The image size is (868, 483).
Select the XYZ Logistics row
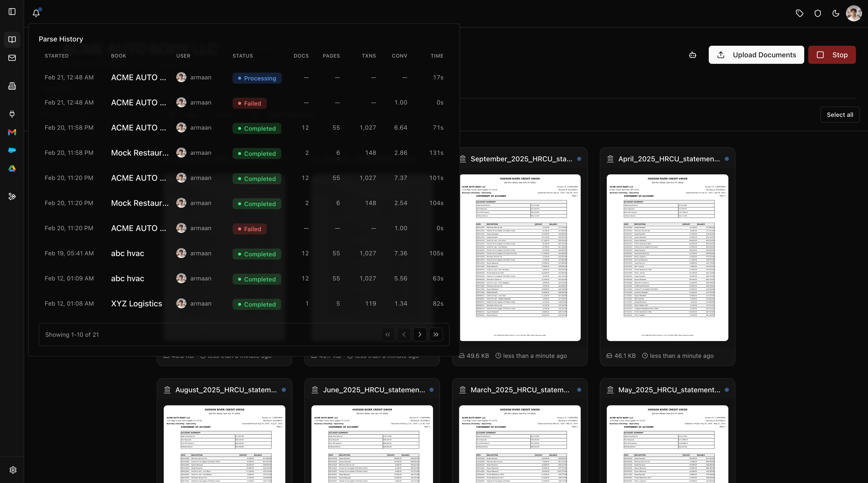point(244,303)
